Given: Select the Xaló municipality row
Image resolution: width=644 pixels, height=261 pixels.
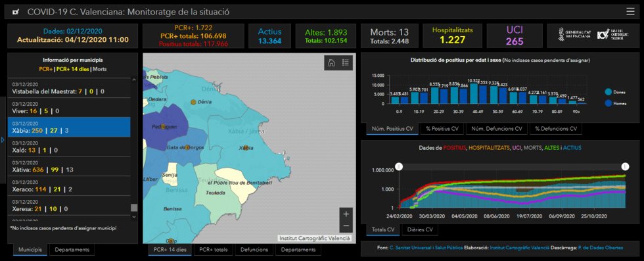Looking at the screenshot, I should [x=69, y=147].
